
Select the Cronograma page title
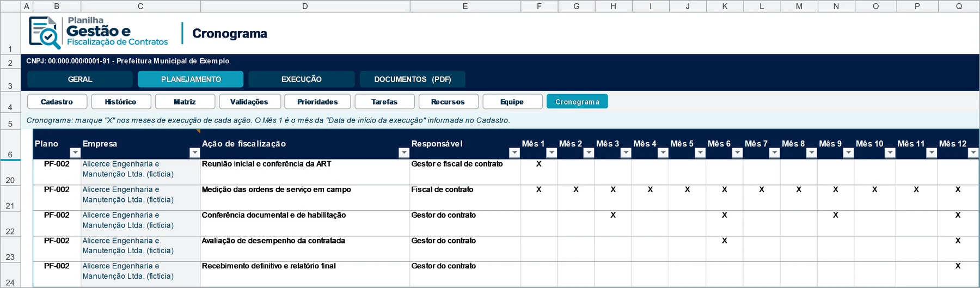coord(229,34)
